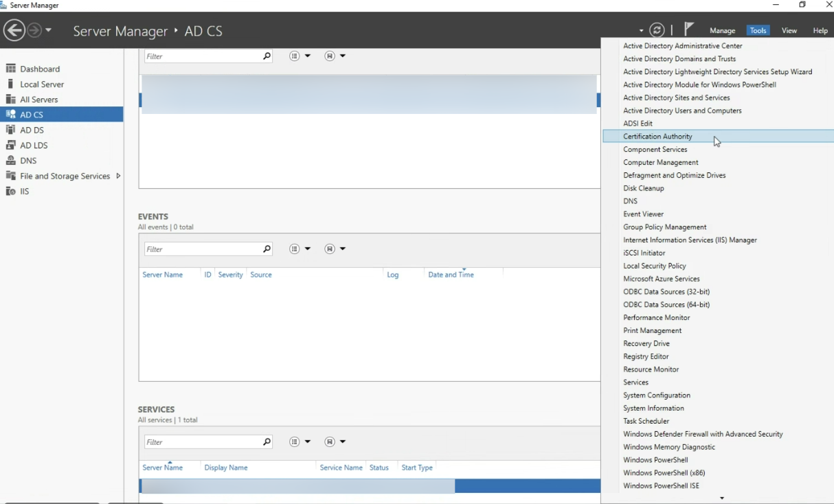Expand File and Storage Services submenu arrow
Viewport: 834px width, 504px height.
(118, 176)
